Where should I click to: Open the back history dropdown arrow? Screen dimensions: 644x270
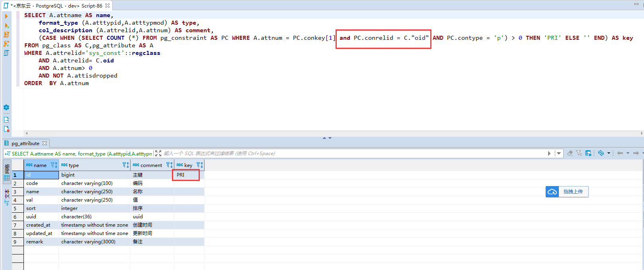pyautogui.click(x=628, y=153)
